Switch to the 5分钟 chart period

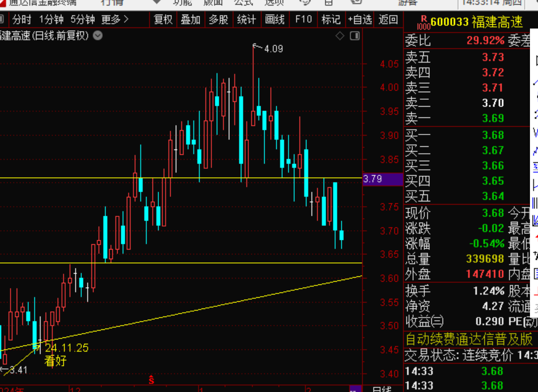click(83, 20)
